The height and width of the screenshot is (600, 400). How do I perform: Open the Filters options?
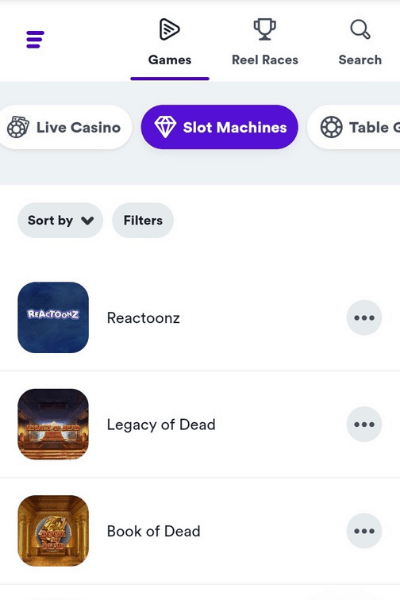(x=143, y=220)
